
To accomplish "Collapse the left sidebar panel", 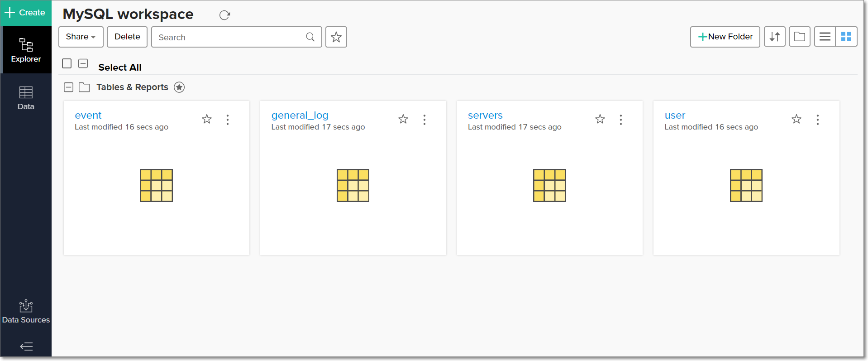I will [26, 347].
